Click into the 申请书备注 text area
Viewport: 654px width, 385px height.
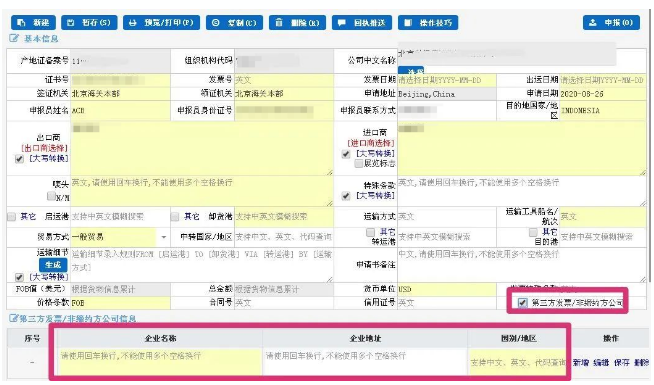point(522,265)
